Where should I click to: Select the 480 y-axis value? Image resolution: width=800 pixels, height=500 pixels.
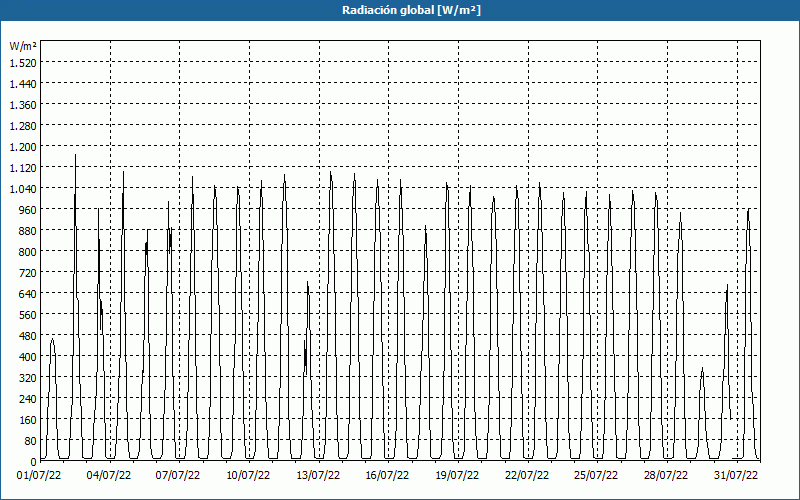(28, 336)
